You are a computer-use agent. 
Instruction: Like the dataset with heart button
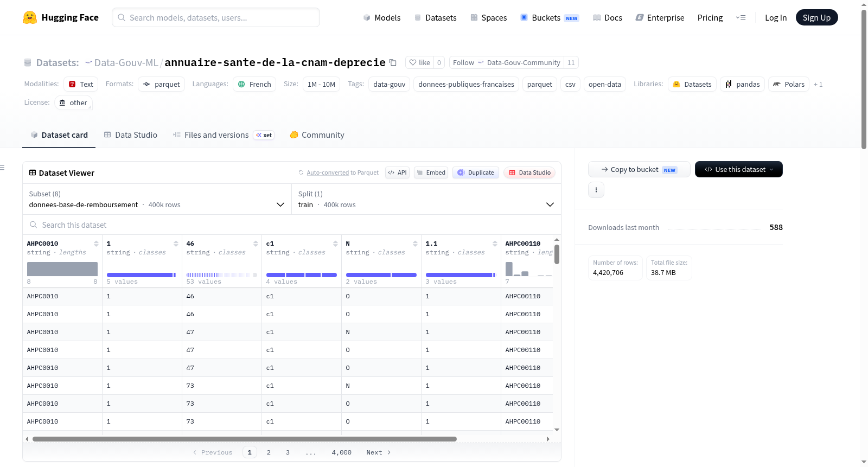click(x=419, y=62)
